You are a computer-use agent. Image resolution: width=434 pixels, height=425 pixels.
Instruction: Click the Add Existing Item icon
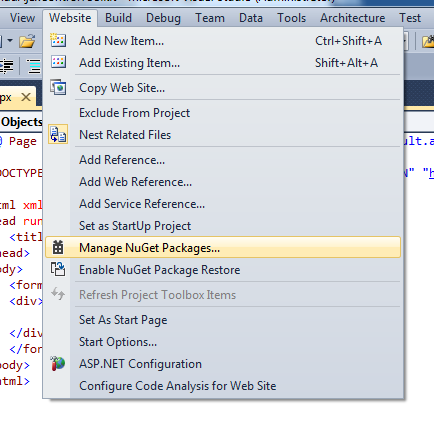point(58,62)
